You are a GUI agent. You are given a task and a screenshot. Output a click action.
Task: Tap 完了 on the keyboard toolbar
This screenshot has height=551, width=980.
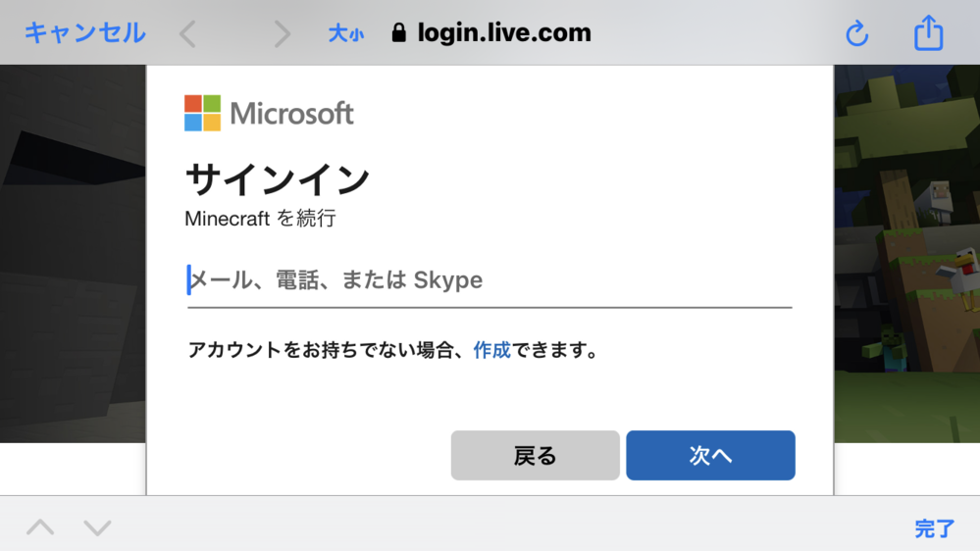pos(934,528)
